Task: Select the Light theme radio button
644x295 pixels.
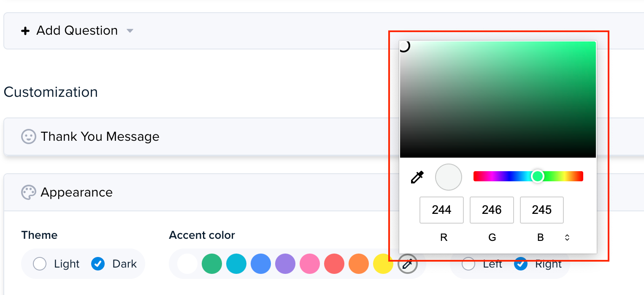Action: click(40, 264)
